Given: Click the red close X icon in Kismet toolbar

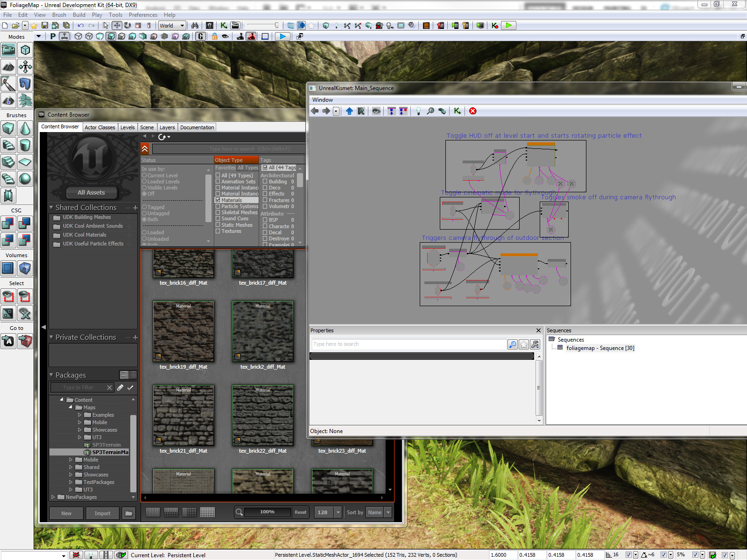Looking at the screenshot, I should pos(473,111).
